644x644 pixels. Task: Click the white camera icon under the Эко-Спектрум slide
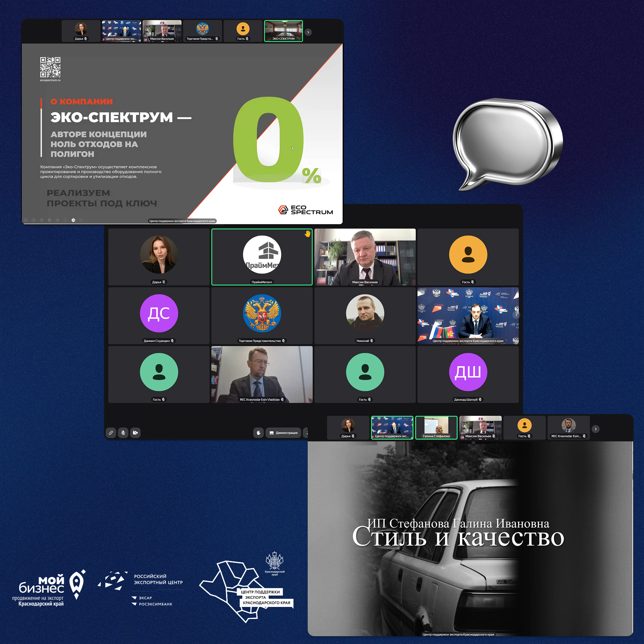pyautogui.click(x=73, y=220)
